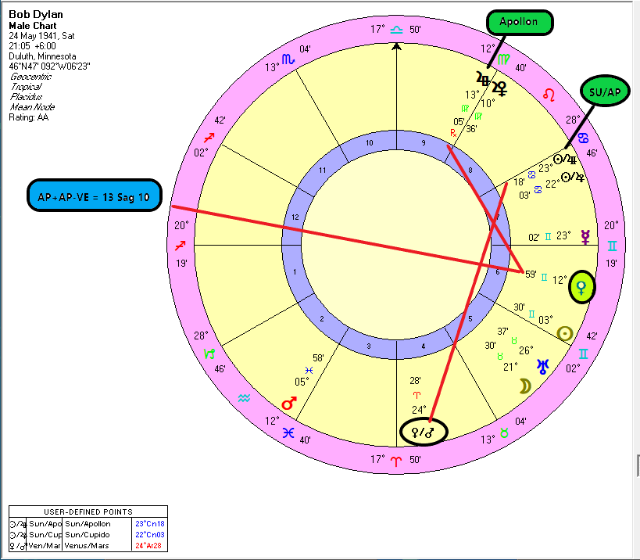This screenshot has width=640, height=560.
Task: Click the green Apollon callout label
Action: (x=519, y=22)
